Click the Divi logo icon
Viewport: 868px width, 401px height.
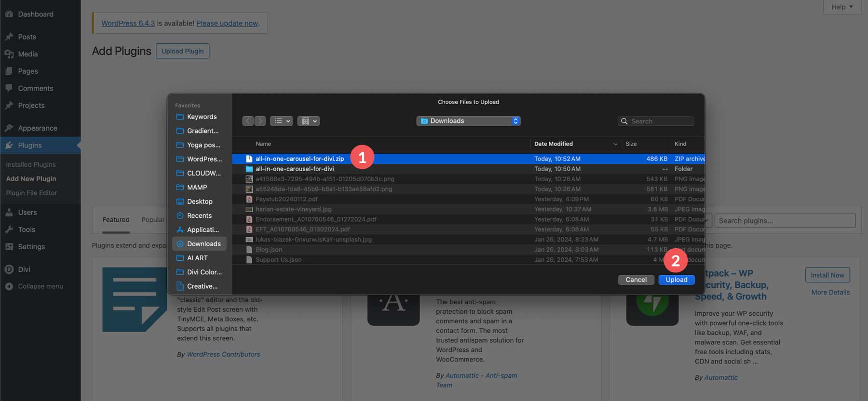(9, 269)
